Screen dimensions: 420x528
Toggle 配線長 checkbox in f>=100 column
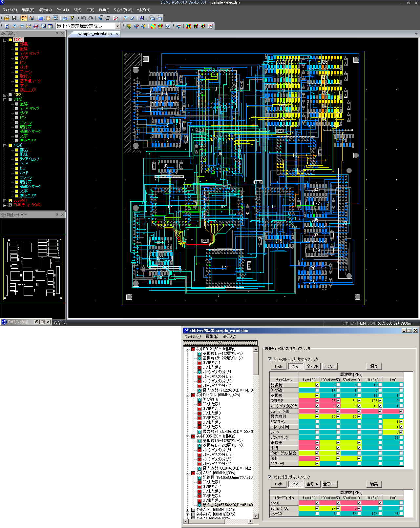[317, 385]
